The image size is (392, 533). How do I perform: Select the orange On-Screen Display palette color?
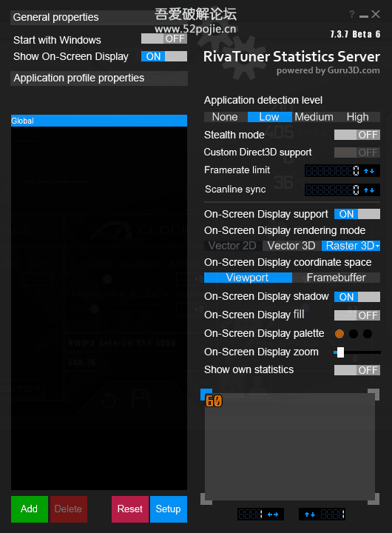point(339,334)
